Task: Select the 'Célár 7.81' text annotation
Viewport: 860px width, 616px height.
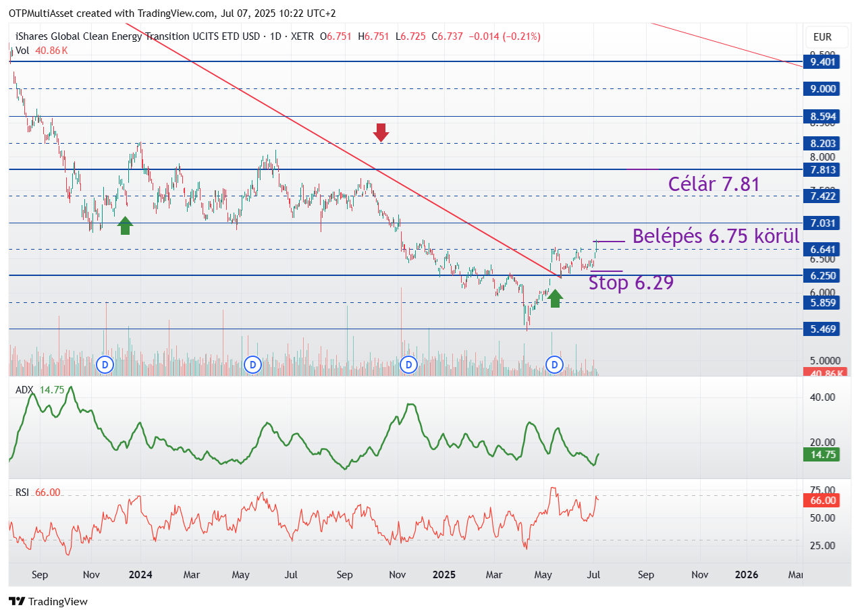Action: pos(714,184)
